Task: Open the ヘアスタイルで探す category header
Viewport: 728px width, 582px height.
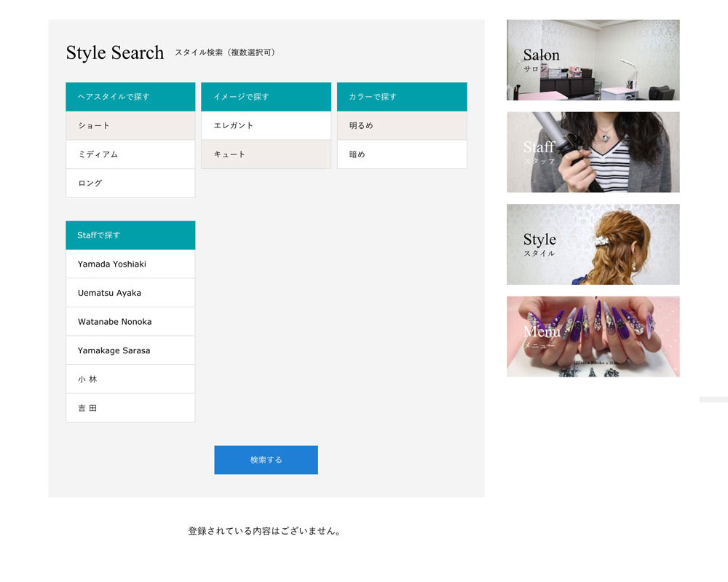Action: (x=130, y=97)
